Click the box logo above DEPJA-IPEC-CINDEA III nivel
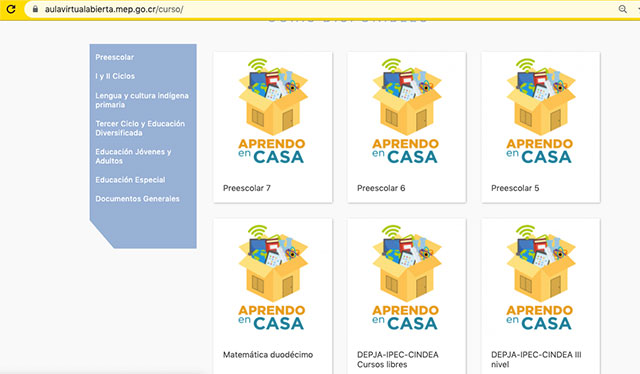 540,278
